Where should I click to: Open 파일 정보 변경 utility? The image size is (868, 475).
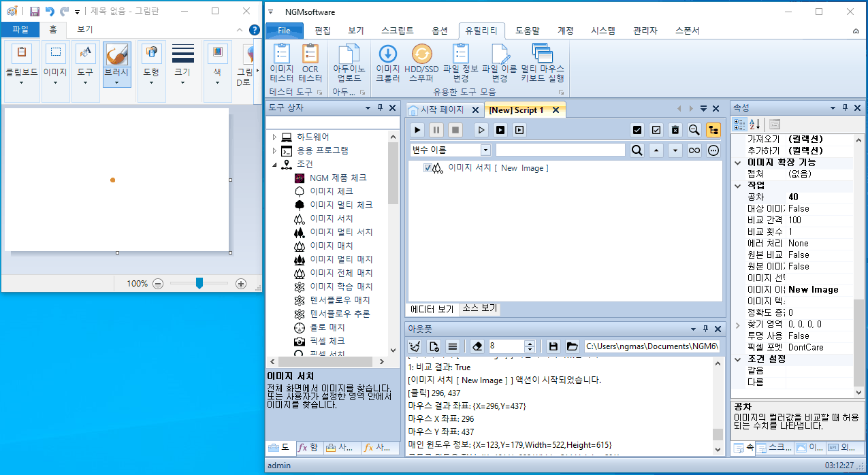(x=461, y=63)
